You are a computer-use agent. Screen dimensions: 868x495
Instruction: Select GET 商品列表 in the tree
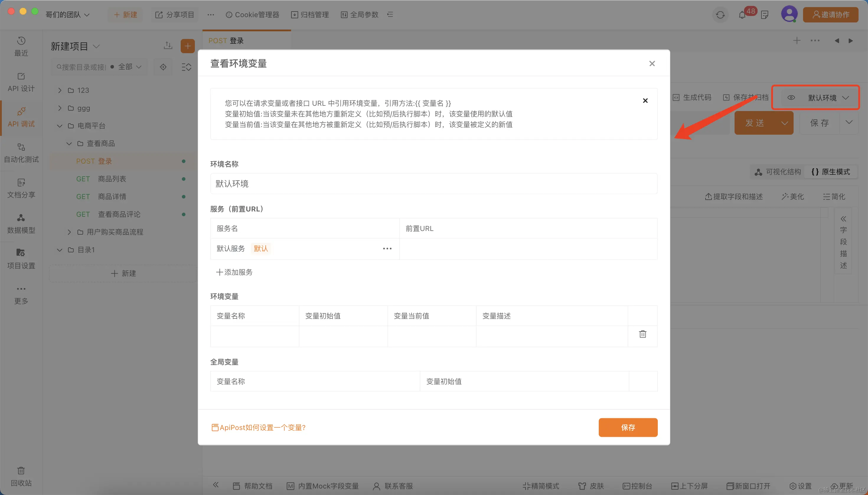[x=112, y=179]
